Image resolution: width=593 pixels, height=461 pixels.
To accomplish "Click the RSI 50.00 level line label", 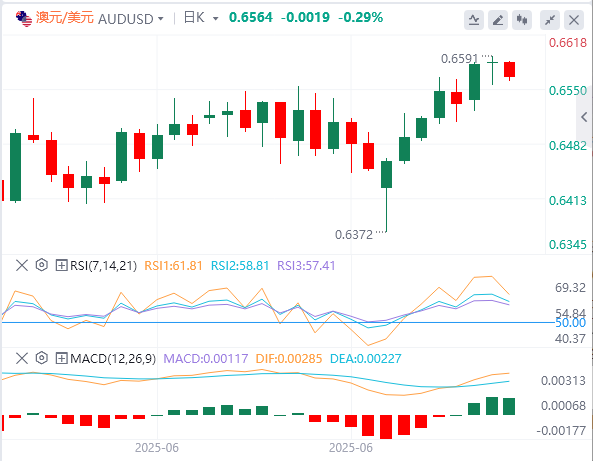I will pyautogui.click(x=570, y=323).
